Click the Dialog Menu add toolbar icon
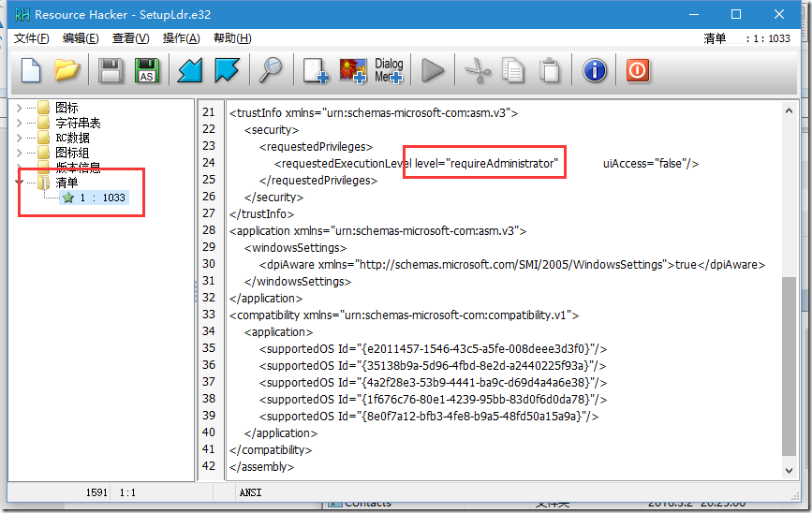 [389, 70]
